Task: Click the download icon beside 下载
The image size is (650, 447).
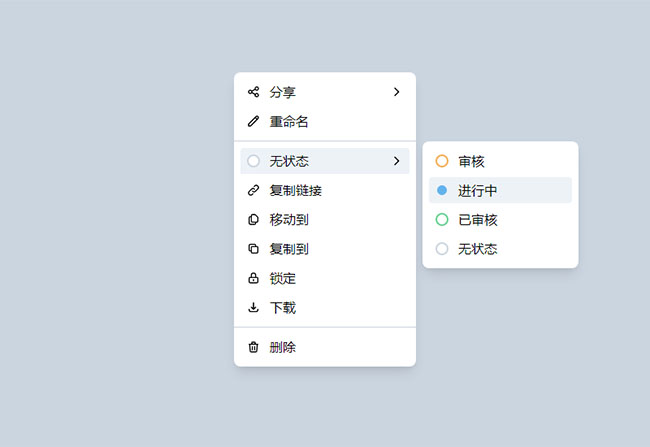Action: [x=253, y=308]
